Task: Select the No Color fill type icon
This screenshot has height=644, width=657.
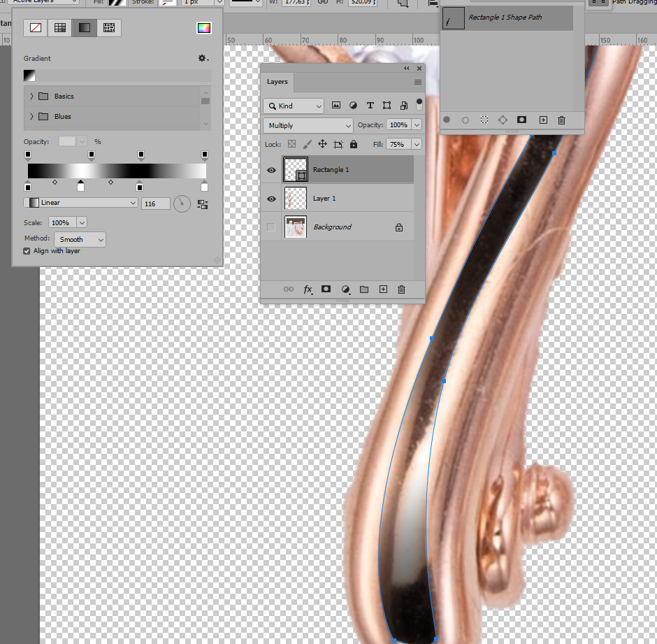Action: [36, 28]
